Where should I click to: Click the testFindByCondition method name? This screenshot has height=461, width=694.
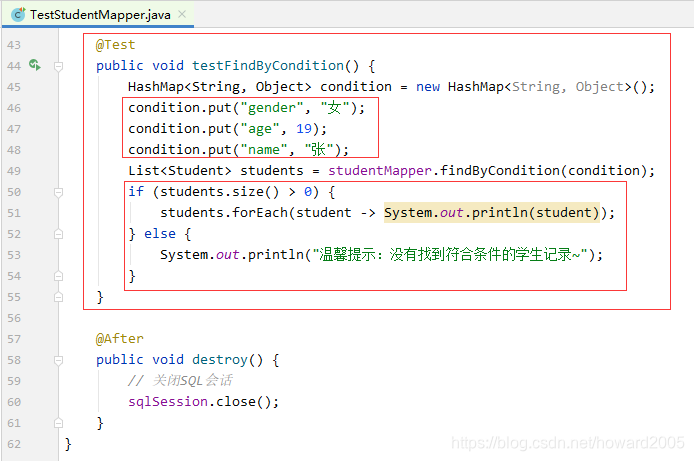268,65
